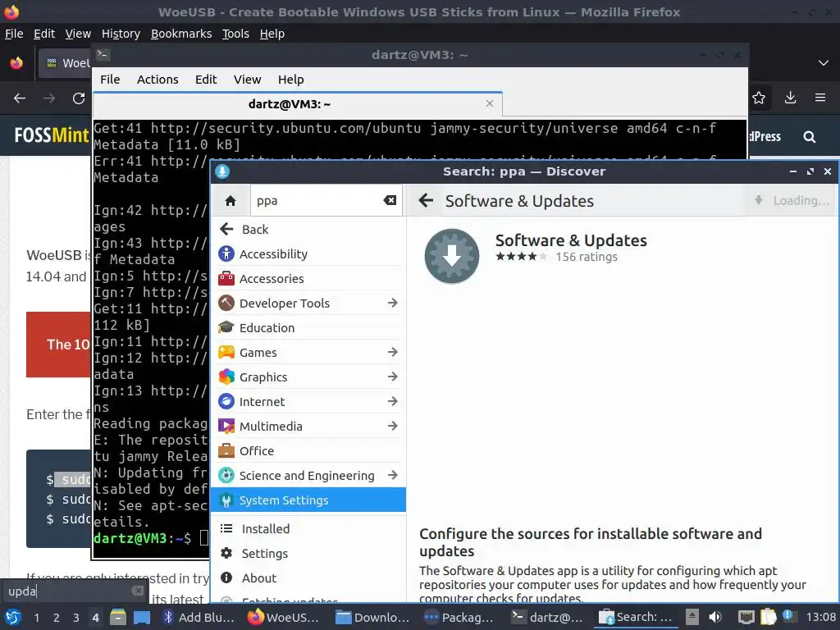Open terminal View menu

tap(247, 80)
